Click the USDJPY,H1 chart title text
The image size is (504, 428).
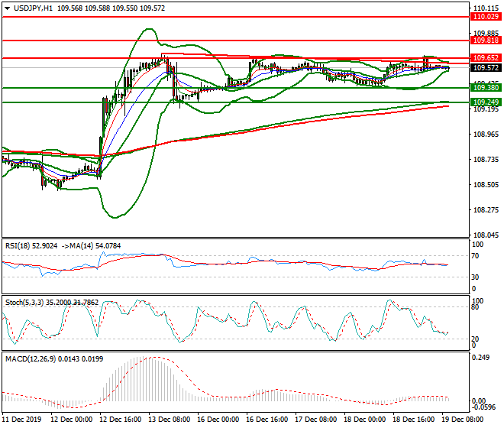pos(33,8)
